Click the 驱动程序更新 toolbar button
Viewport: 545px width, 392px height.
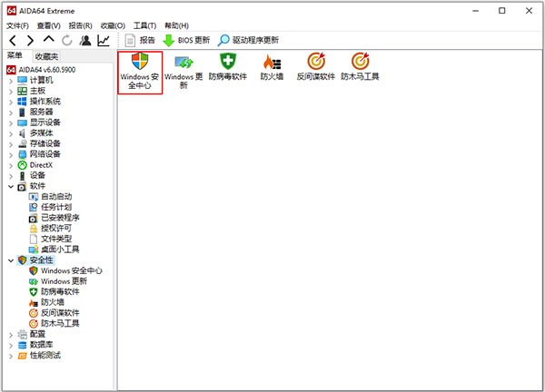[x=248, y=40]
